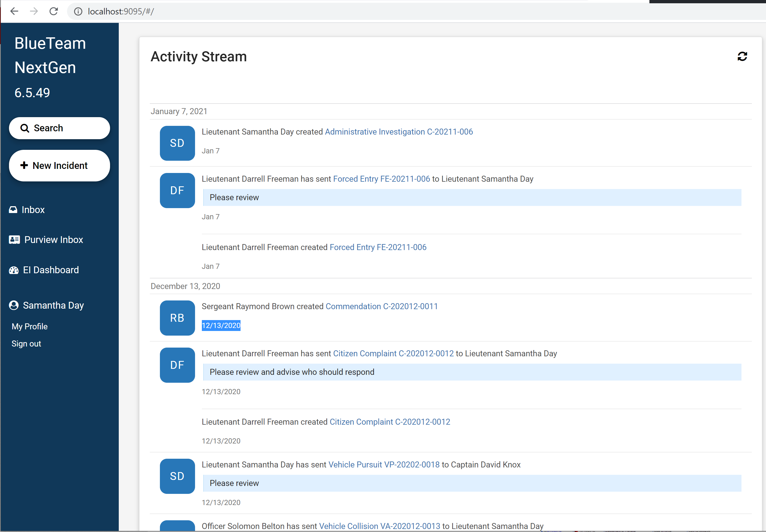Click the magnifier icon in Search button
766x532 pixels.
(x=24, y=128)
